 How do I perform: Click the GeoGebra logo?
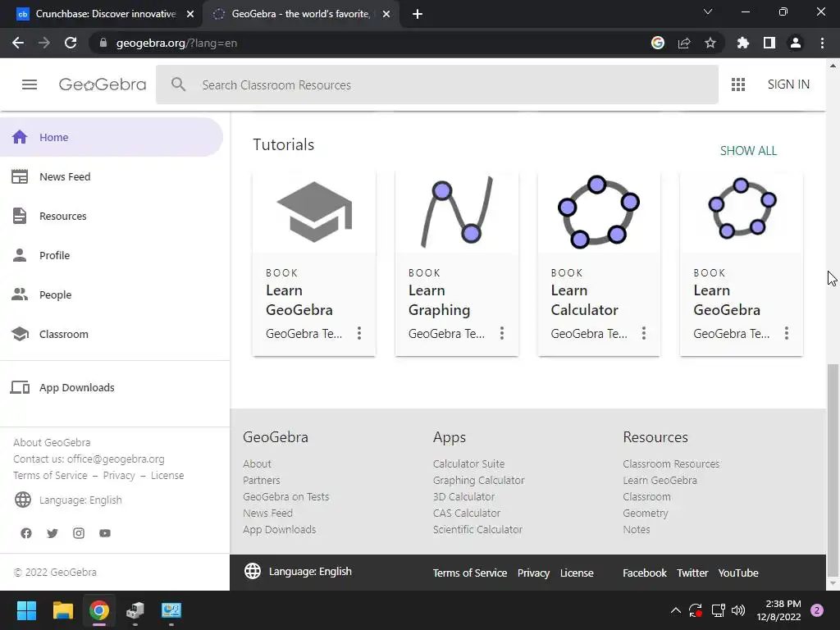tap(103, 84)
